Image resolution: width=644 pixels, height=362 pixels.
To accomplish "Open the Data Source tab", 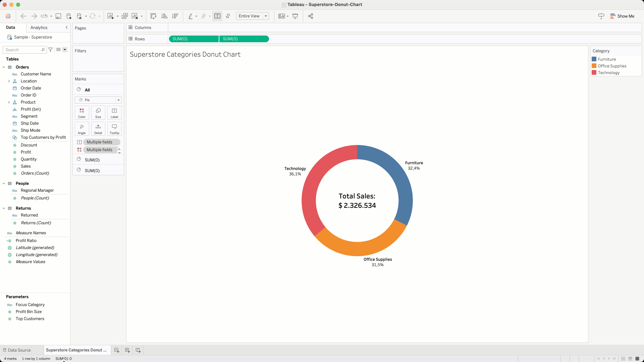I will [x=19, y=350].
